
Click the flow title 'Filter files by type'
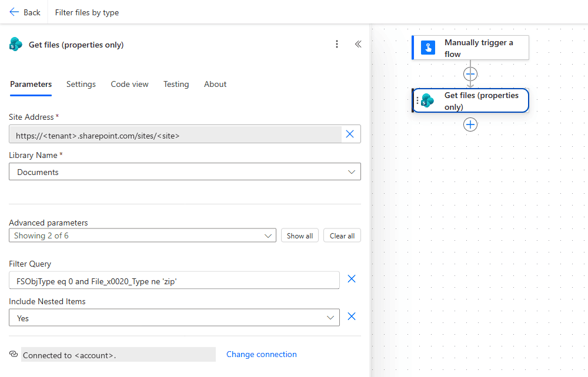(x=87, y=12)
